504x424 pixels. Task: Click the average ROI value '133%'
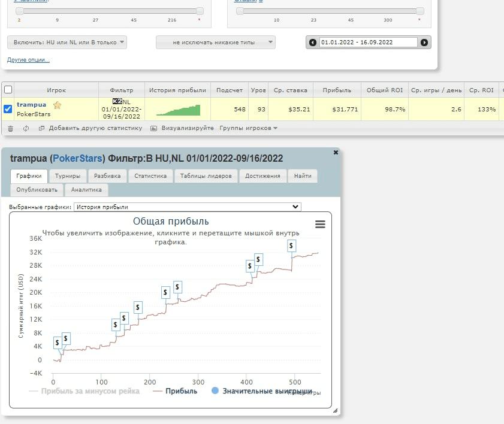[x=487, y=109]
